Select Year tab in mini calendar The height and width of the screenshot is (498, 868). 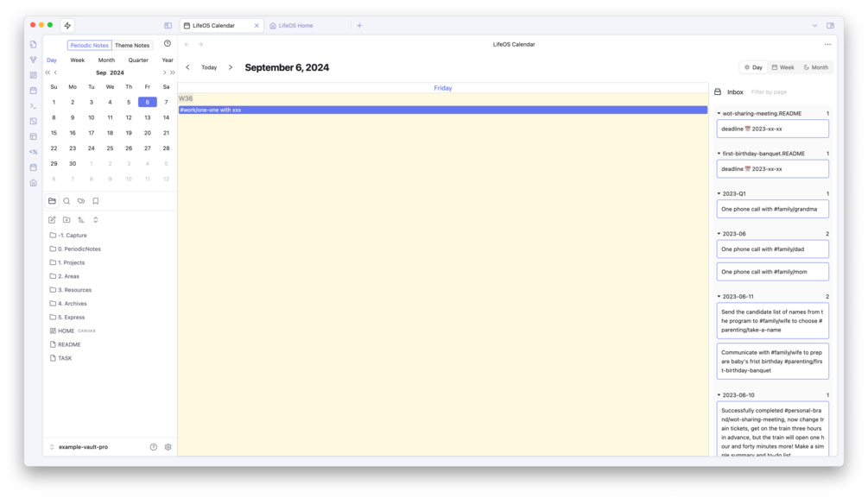(168, 60)
